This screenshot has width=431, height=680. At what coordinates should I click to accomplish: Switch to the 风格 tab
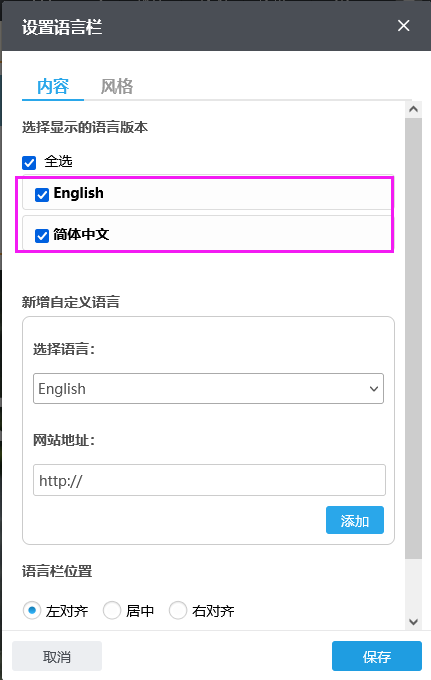(117, 86)
